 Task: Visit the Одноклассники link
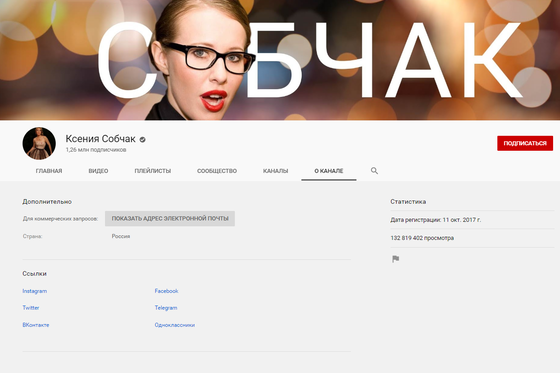[175, 325]
